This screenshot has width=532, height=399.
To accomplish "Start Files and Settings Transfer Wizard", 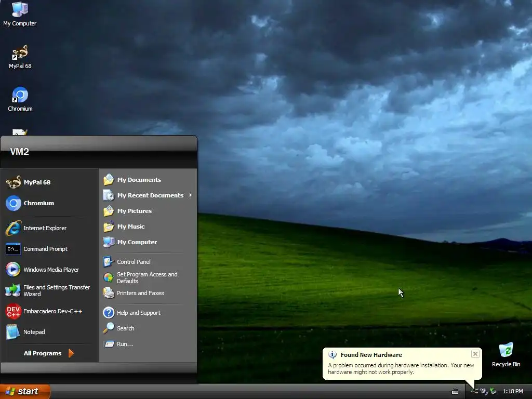I will point(49,290).
